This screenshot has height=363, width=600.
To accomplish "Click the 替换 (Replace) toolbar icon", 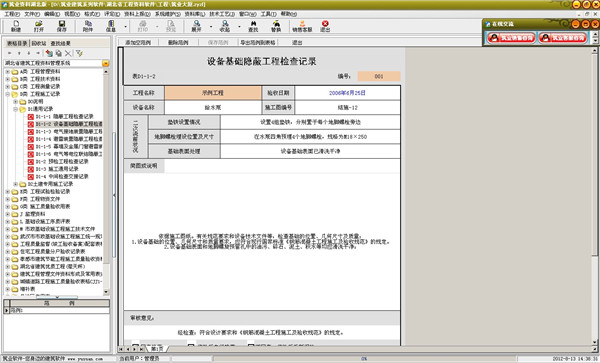I will (276, 26).
